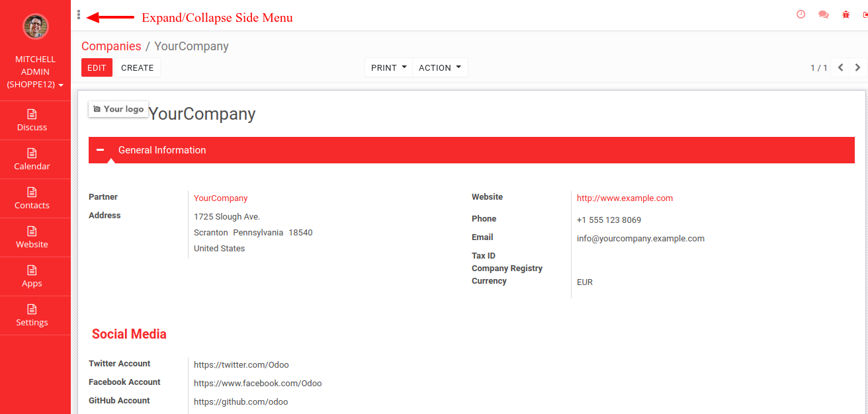Click the Discuss document icon
Screen dimensions: 868x414
pyautogui.click(x=32, y=114)
